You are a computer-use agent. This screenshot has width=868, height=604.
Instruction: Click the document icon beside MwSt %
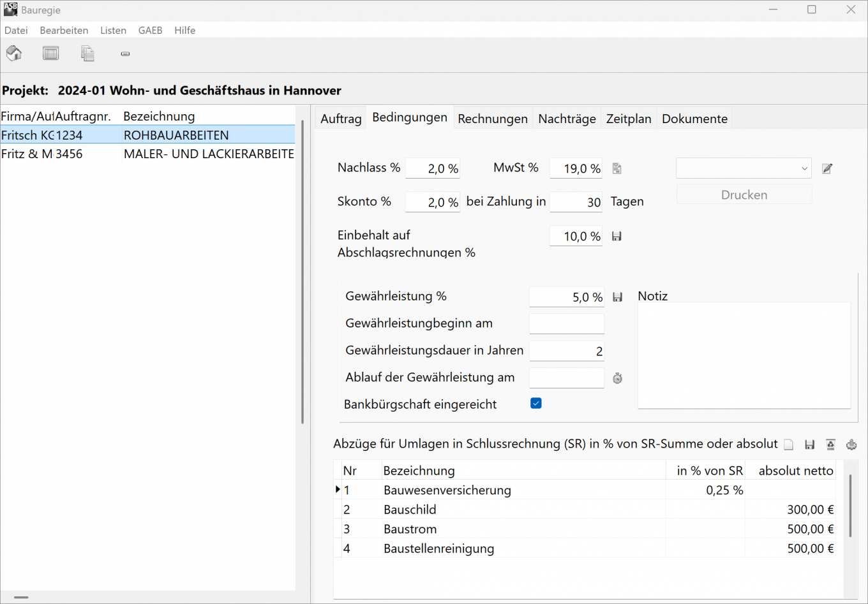pyautogui.click(x=617, y=168)
